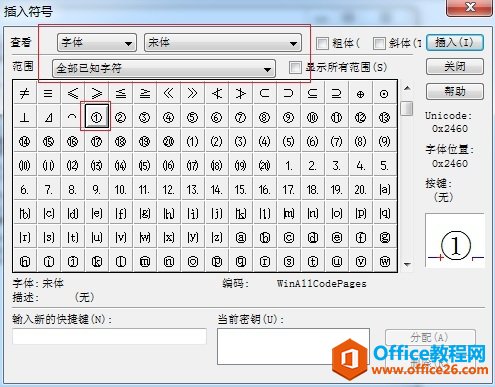Viewport: 495px width, 387px height.
Task: Select the parenthesized letter (a) symbol
Action: 384,189
